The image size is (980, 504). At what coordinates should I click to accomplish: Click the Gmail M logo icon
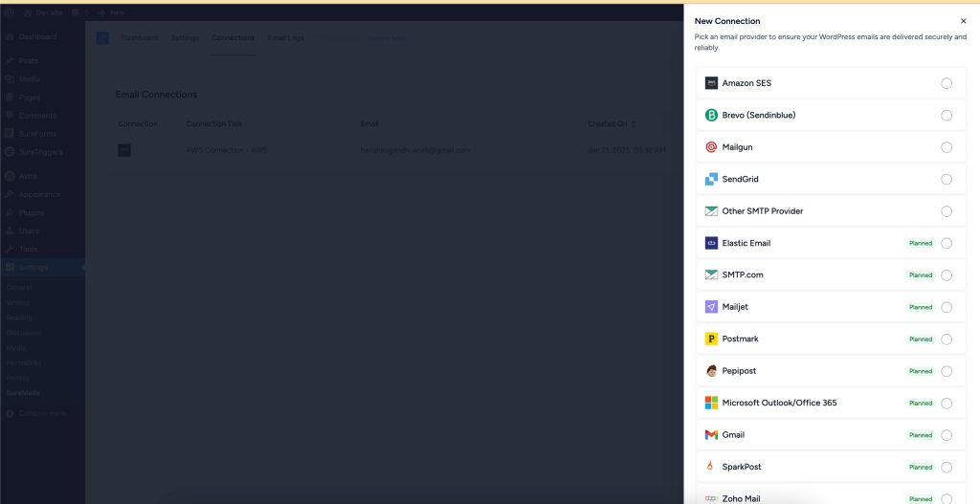coord(711,435)
